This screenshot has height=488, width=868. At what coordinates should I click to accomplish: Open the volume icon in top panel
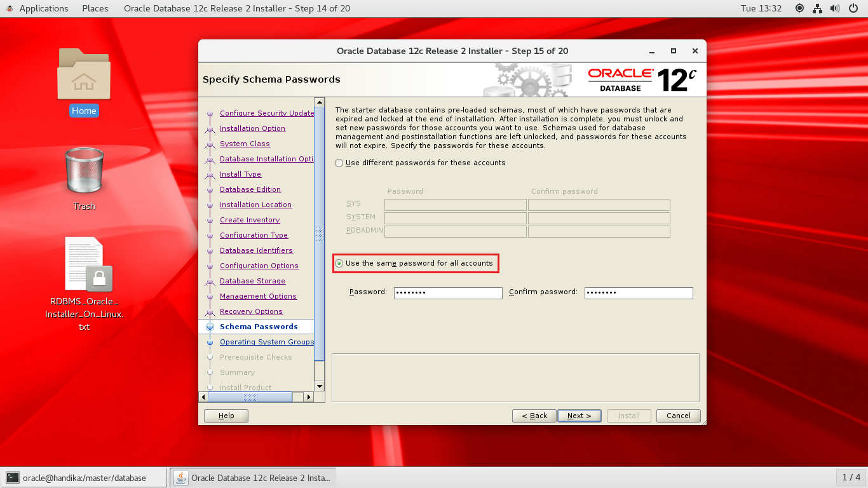[835, 8]
